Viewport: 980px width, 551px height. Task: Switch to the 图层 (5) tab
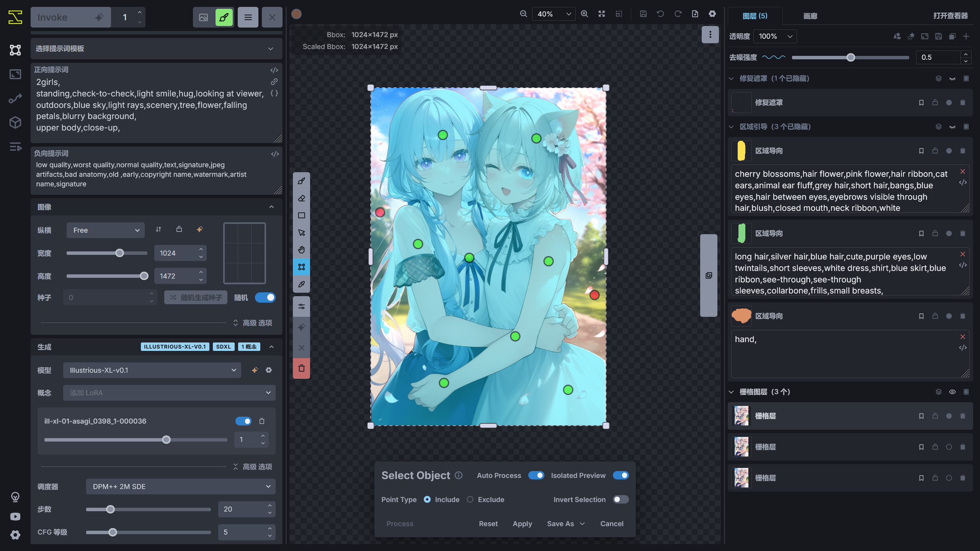(x=755, y=16)
